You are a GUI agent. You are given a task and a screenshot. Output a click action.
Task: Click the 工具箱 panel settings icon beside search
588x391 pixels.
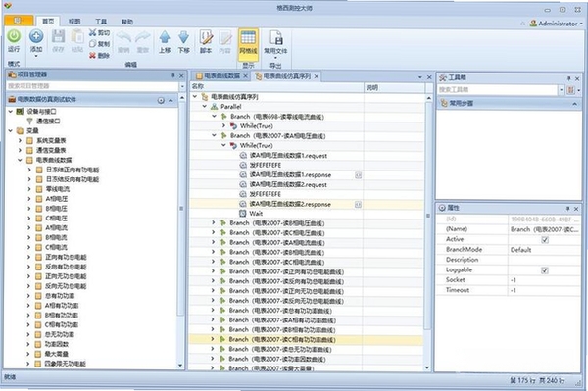click(x=571, y=90)
